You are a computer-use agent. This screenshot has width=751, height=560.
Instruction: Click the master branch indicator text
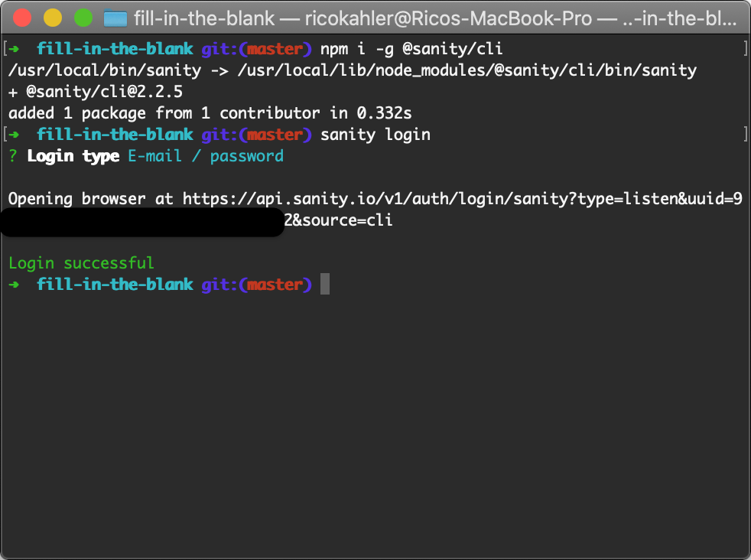pos(276,48)
